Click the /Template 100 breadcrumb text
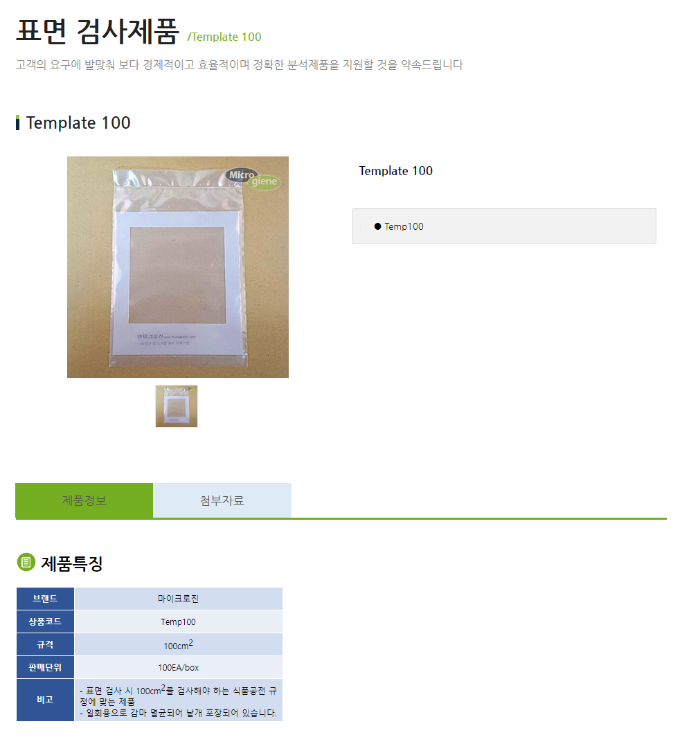The image size is (700, 744). coord(224,37)
